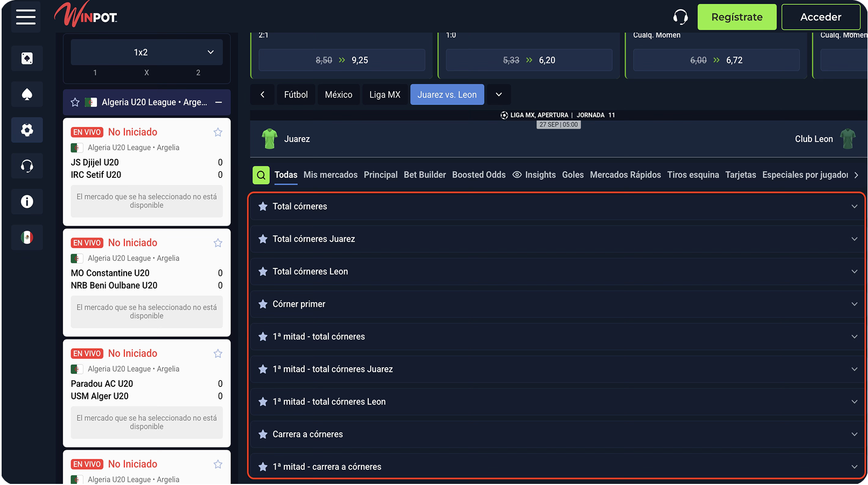
Task: Favorite the Algeria U20 League header star
Action: (x=75, y=102)
